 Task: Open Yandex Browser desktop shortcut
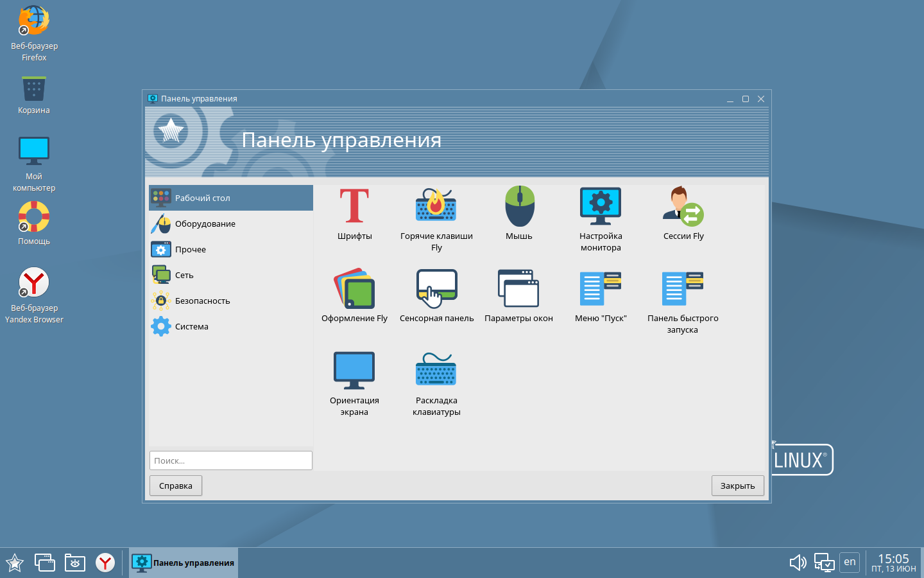tap(34, 295)
